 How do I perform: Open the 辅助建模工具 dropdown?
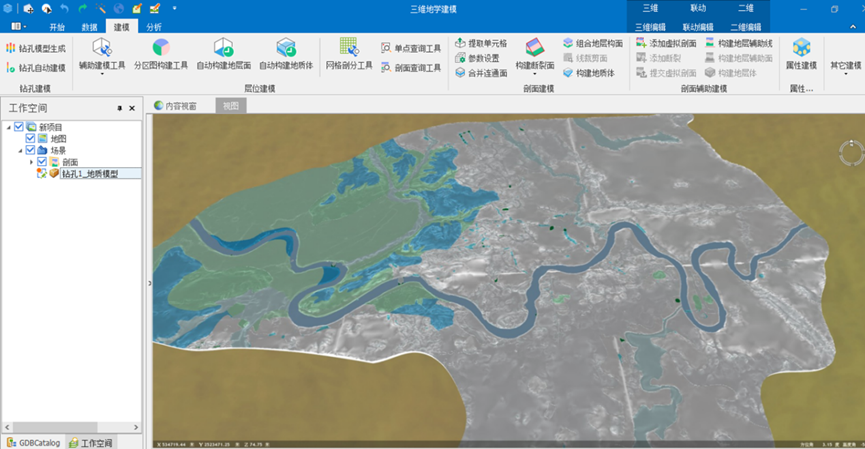click(x=102, y=74)
